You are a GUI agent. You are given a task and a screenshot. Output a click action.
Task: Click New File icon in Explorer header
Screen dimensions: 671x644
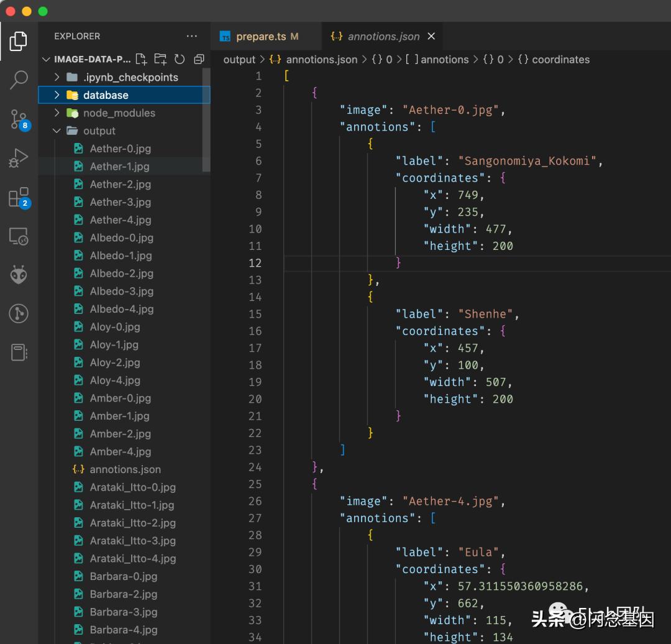coord(142,60)
